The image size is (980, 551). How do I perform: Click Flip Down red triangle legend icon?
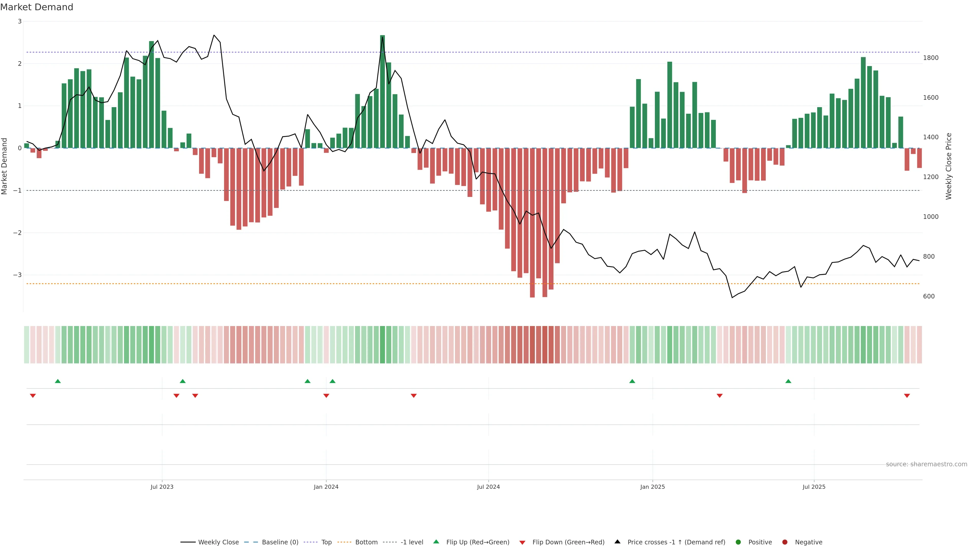click(x=522, y=542)
